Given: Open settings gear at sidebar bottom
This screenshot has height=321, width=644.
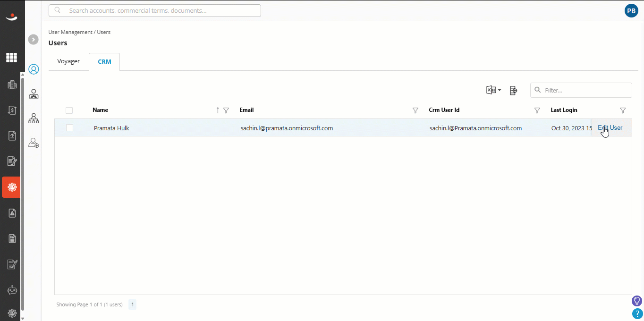Looking at the screenshot, I should [x=12, y=313].
